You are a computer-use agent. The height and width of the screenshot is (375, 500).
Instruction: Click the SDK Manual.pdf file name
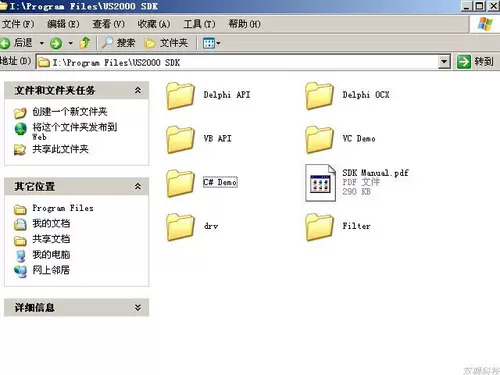click(x=376, y=173)
